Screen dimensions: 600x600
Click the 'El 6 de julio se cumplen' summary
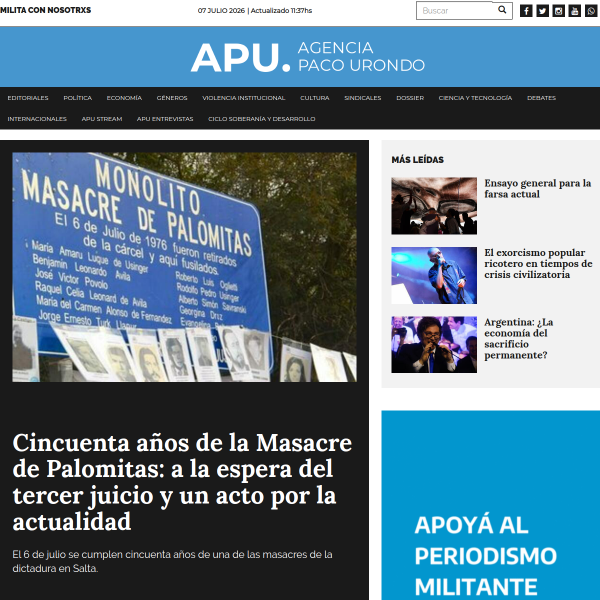tap(173, 561)
